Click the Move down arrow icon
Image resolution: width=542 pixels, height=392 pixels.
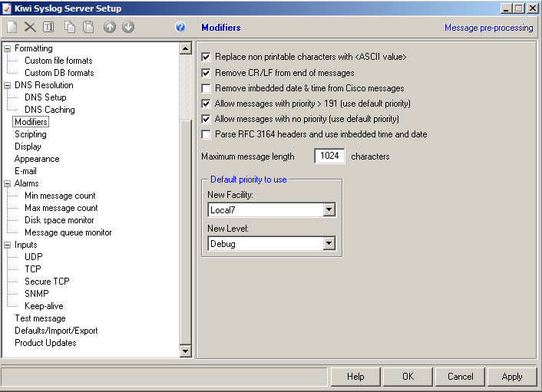pyautogui.click(x=128, y=27)
